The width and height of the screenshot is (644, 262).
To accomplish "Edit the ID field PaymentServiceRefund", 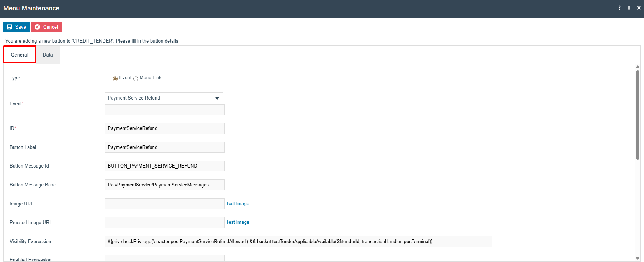I will (165, 128).
